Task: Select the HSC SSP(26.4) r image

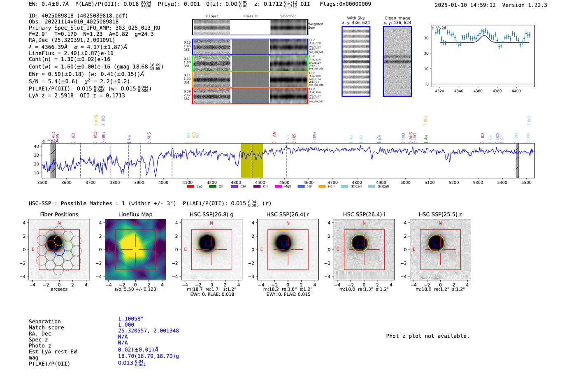Action: (x=288, y=250)
